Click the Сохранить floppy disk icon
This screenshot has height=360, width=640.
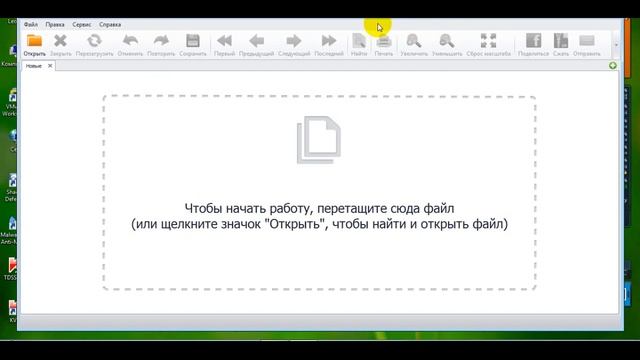[x=193, y=41]
